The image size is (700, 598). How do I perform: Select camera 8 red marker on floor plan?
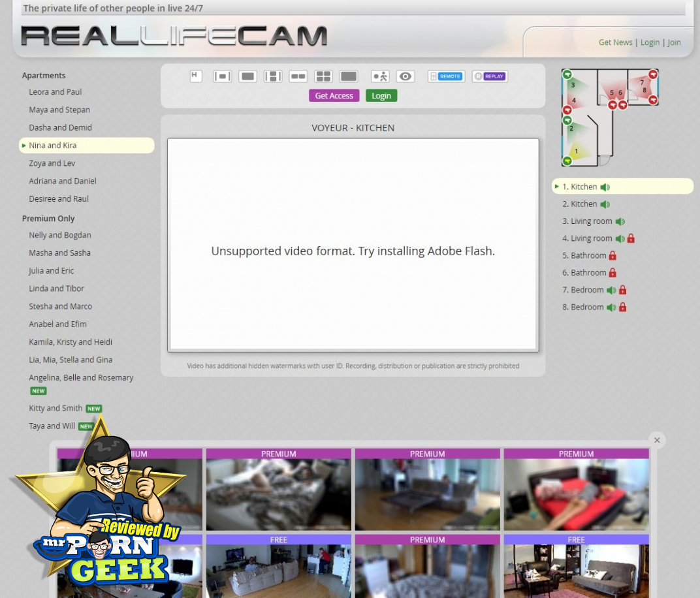pyautogui.click(x=653, y=100)
